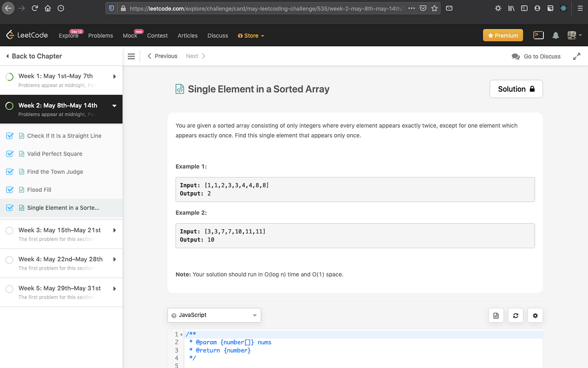Screen dimensions: 588x368
Task: Open the Problems menu item
Action: 100,36
